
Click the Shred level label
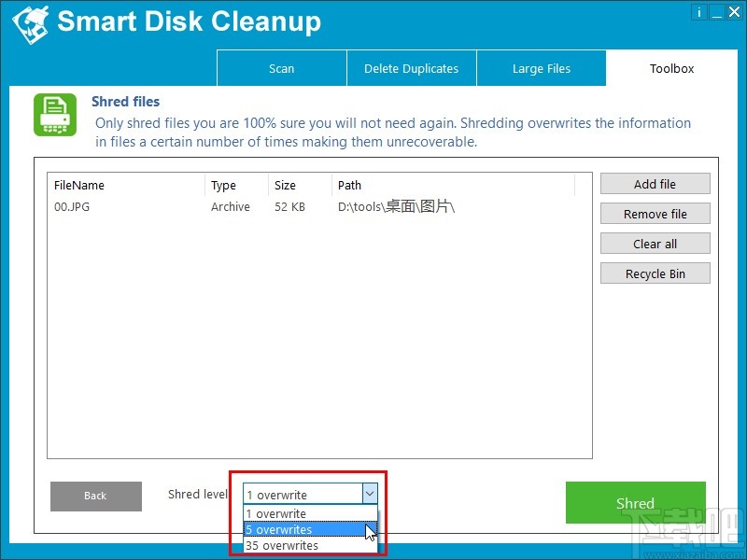tap(198, 495)
